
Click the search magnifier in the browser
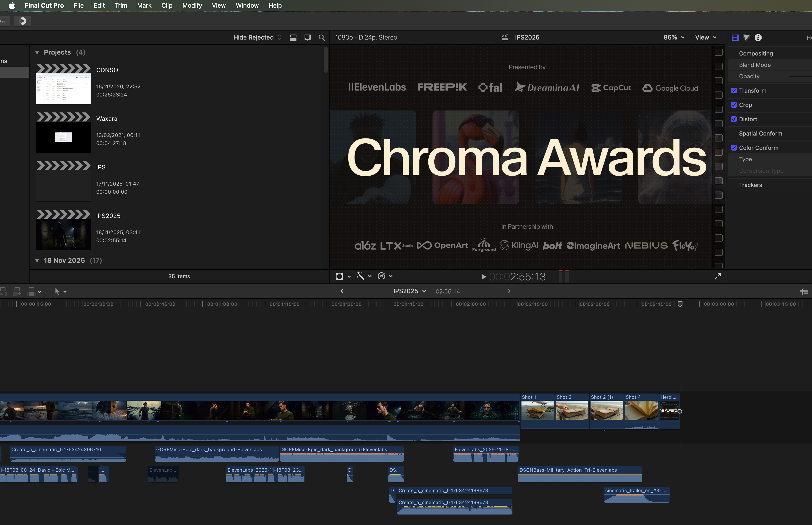click(321, 37)
